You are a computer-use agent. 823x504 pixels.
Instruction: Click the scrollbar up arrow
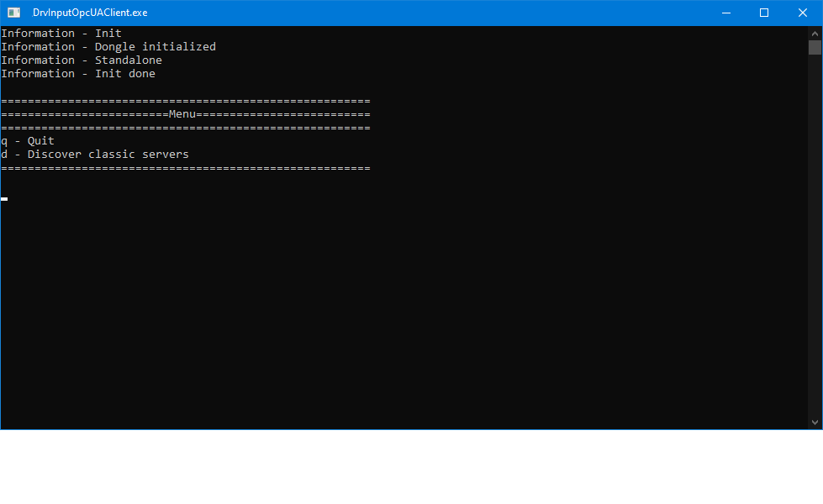point(815,33)
